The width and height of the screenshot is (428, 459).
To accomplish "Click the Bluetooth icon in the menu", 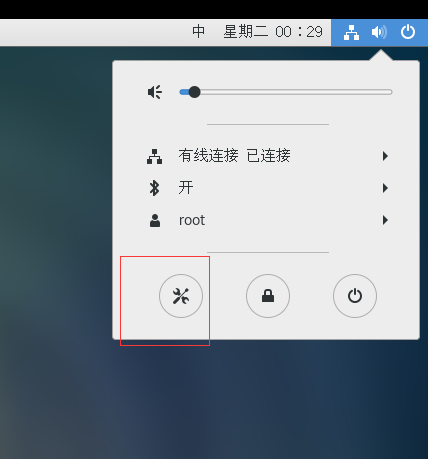I will tap(154, 188).
